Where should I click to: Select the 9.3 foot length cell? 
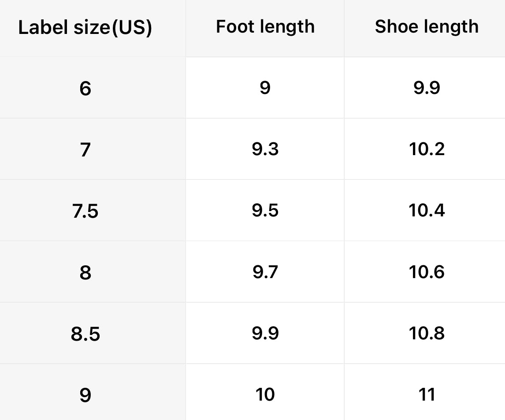[x=265, y=149]
